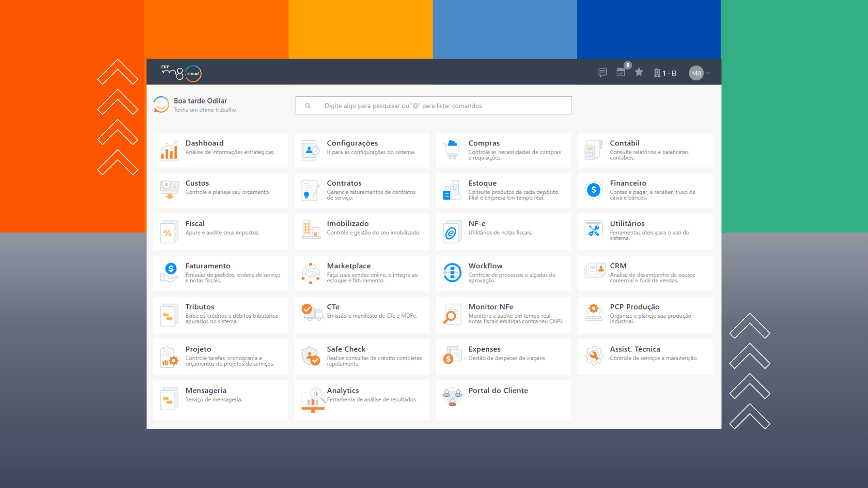Screen dimensions: 868x488
Task: Open the Financeiro dollar coin icon
Action: 593,190
